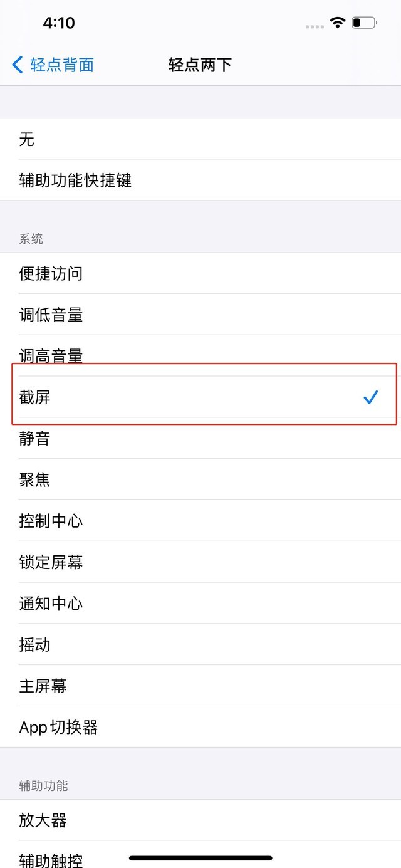Select 便捷访问 option
This screenshot has height=868, width=401.
200,273
